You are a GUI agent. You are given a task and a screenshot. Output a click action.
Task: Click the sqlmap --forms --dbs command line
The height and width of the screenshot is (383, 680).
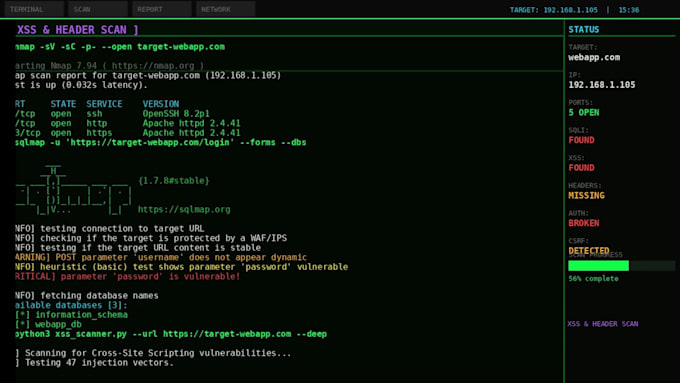pos(161,142)
